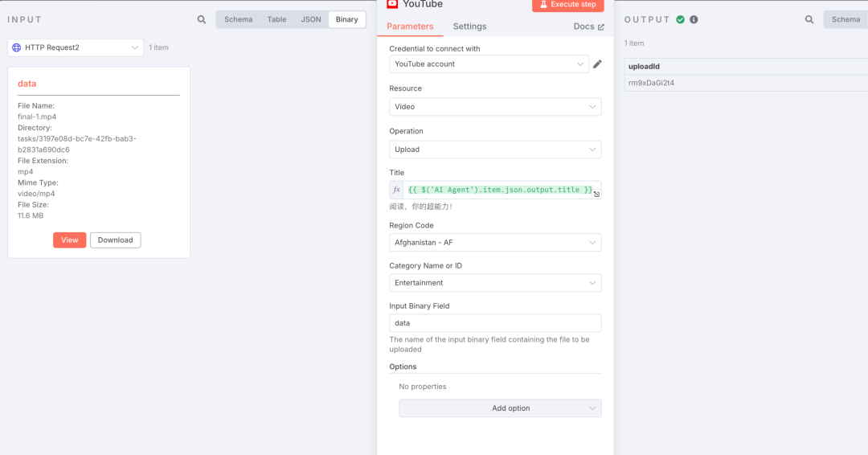Select the Binary view tab

click(346, 19)
